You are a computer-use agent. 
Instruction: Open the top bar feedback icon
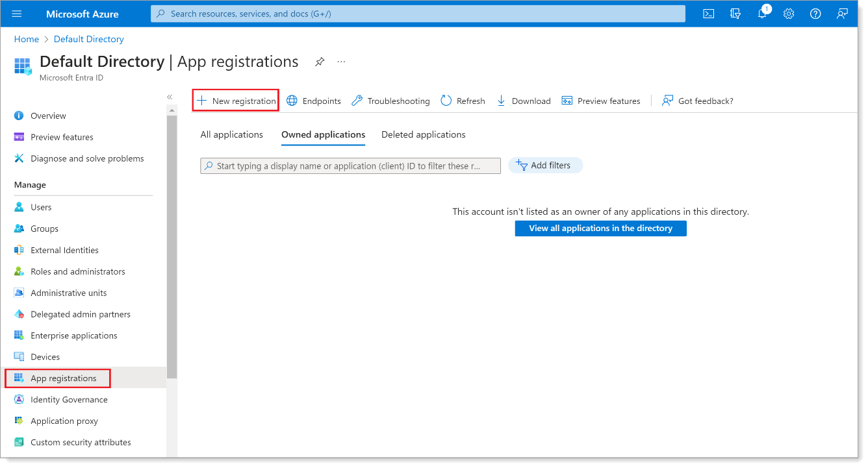click(x=842, y=14)
